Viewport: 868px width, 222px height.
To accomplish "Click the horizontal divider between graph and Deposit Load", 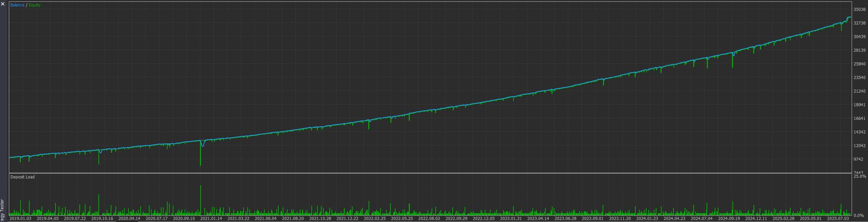I will tap(429, 173).
